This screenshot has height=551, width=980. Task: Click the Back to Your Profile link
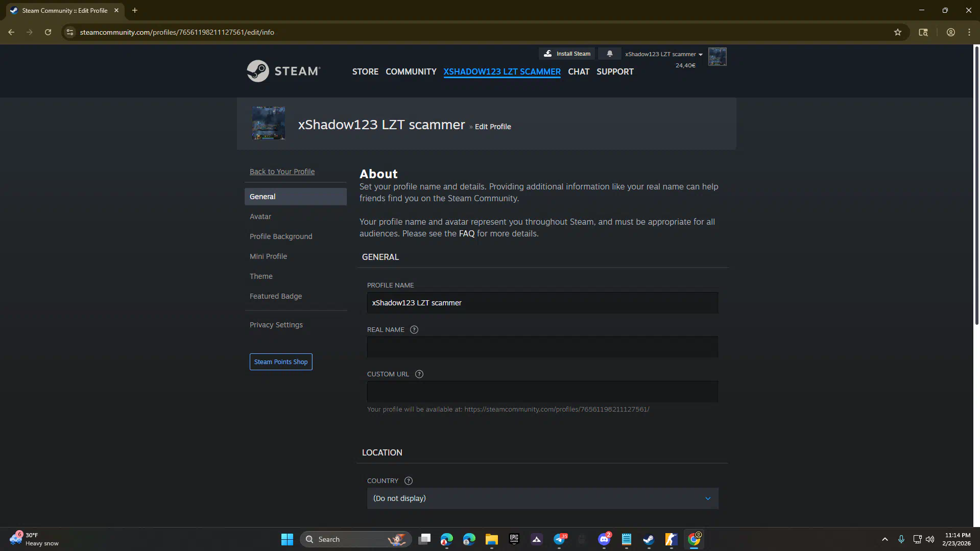(x=282, y=172)
